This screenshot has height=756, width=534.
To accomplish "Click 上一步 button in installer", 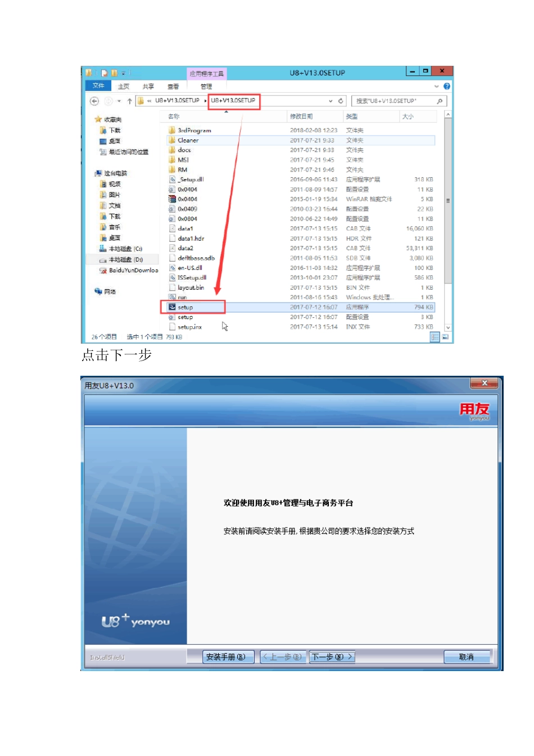I will (x=283, y=657).
